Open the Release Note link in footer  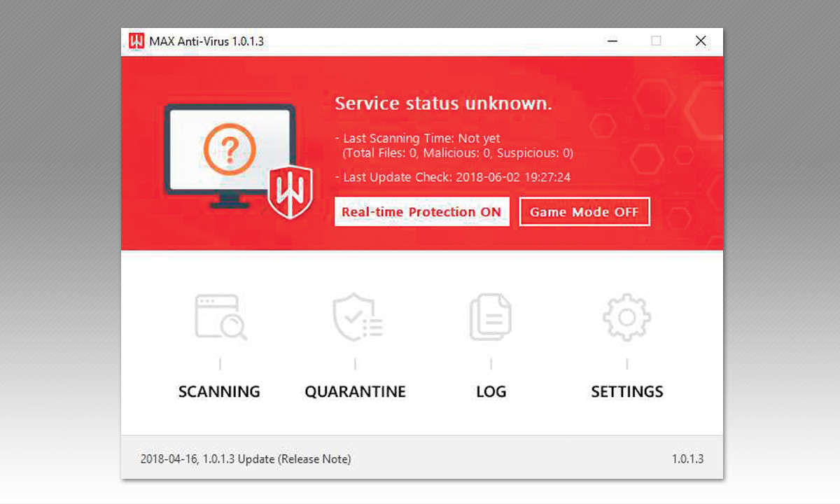coord(314,459)
